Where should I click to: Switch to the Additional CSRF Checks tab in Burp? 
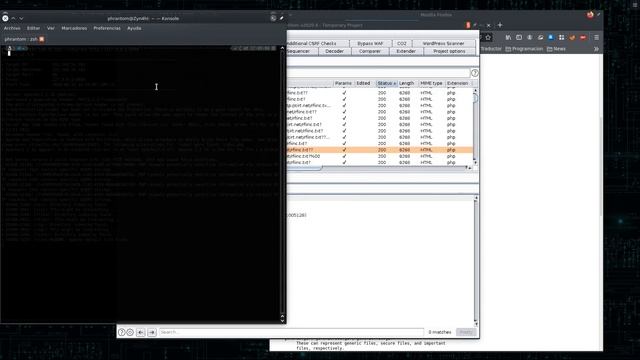[x=318, y=43]
